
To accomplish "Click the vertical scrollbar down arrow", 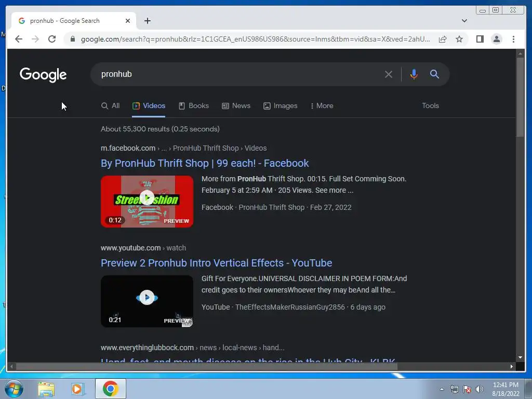I will click(520, 357).
